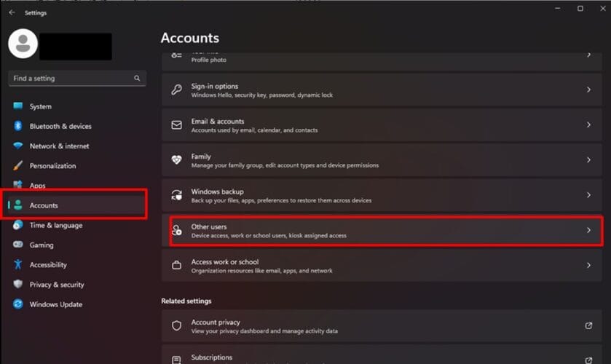Click the Find a setting search field
Viewport: 611px width, 364px height.
click(x=71, y=79)
